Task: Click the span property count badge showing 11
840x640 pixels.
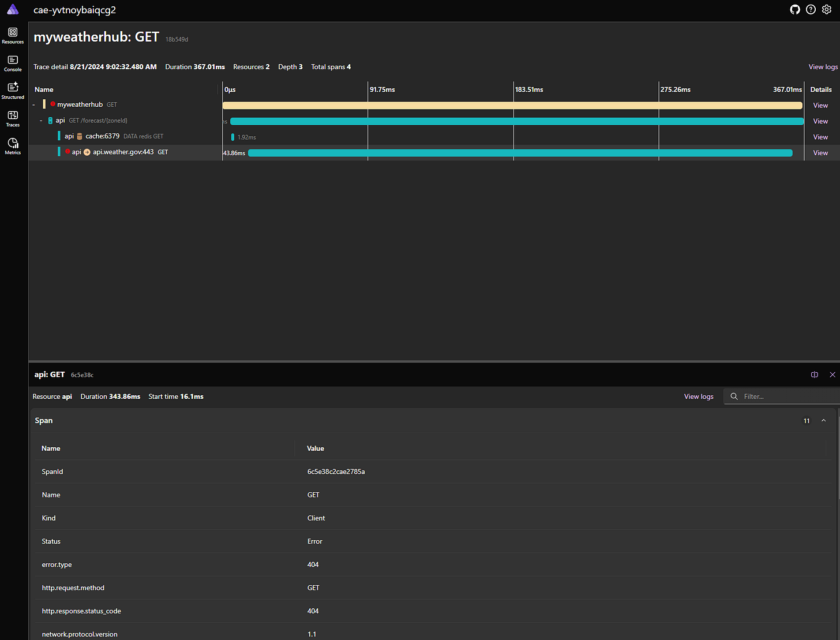Action: (x=806, y=420)
